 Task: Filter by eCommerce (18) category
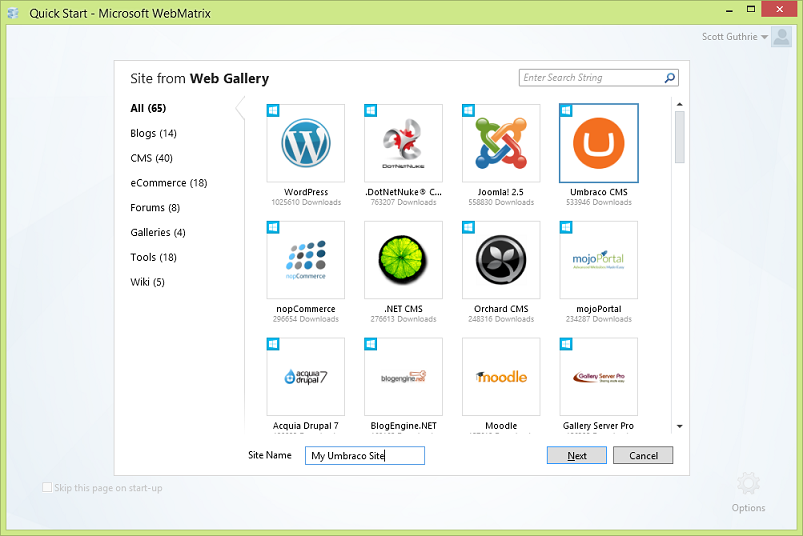tap(168, 183)
